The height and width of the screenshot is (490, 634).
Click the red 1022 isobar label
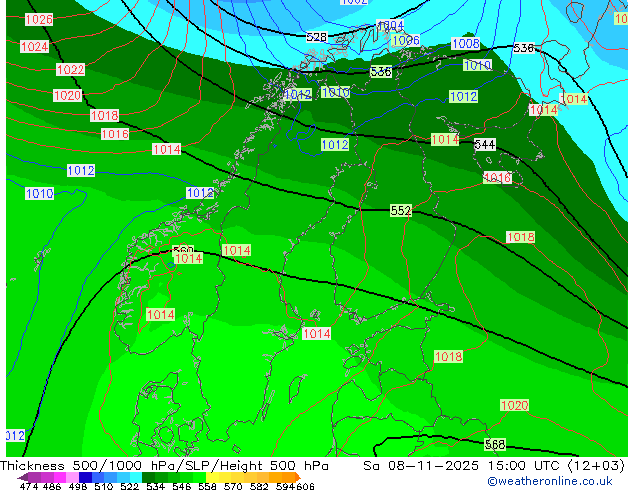pos(70,70)
